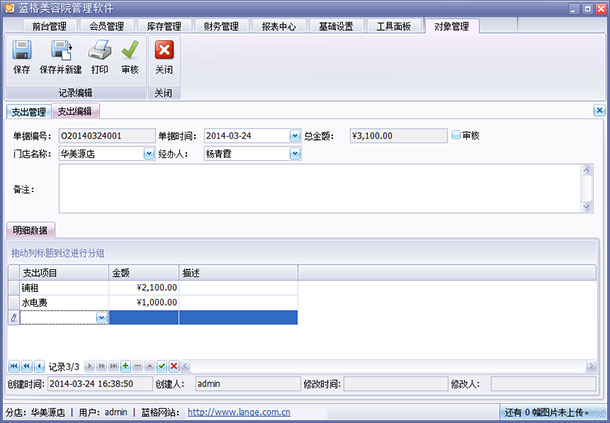Go to the previous record

(39, 366)
